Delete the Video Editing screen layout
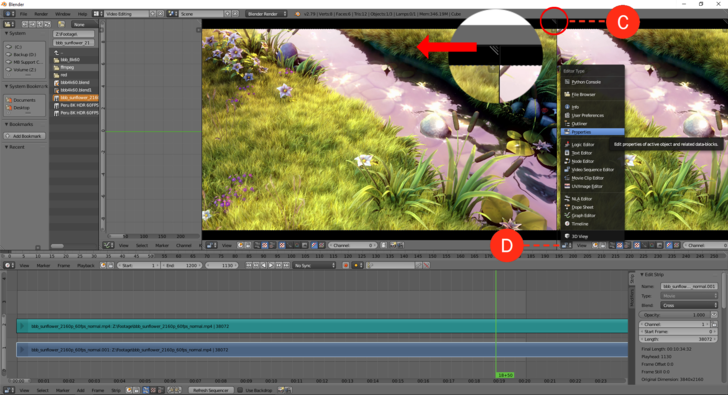 (160, 14)
